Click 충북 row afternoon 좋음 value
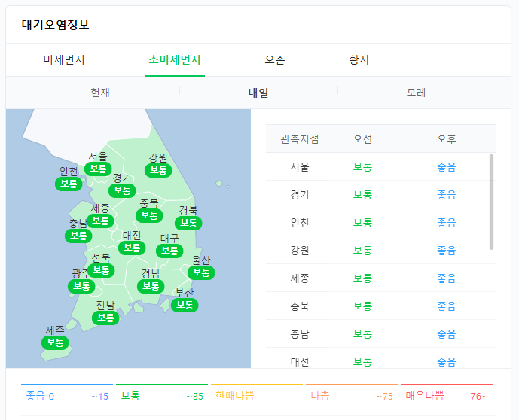 [447, 306]
